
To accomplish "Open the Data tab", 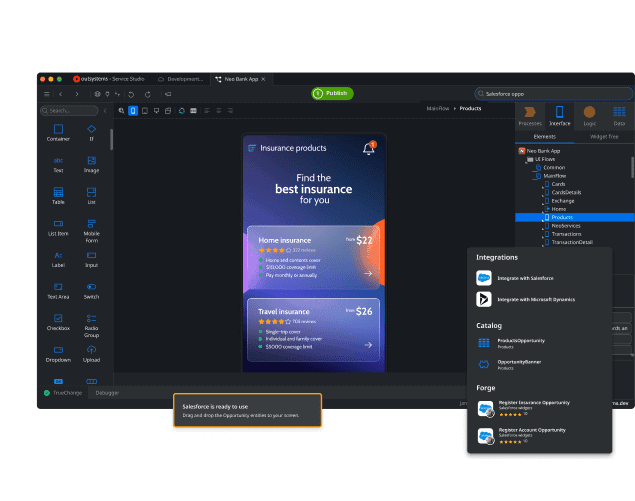I will click(619, 116).
